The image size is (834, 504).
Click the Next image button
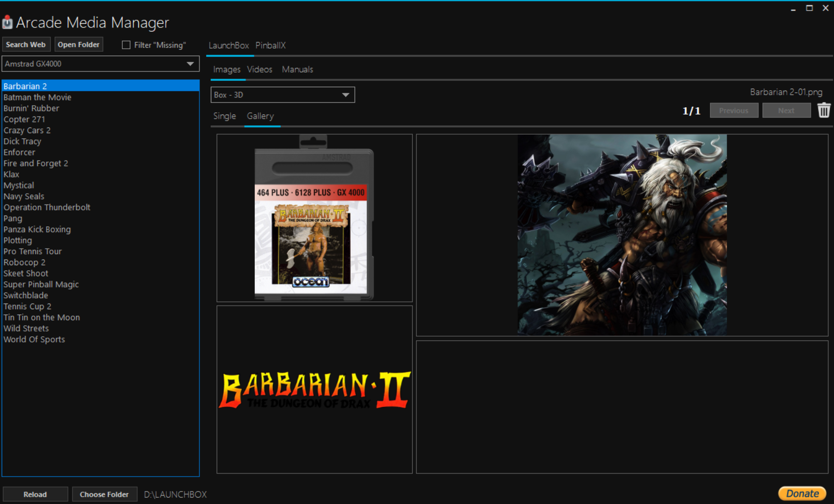pos(786,110)
